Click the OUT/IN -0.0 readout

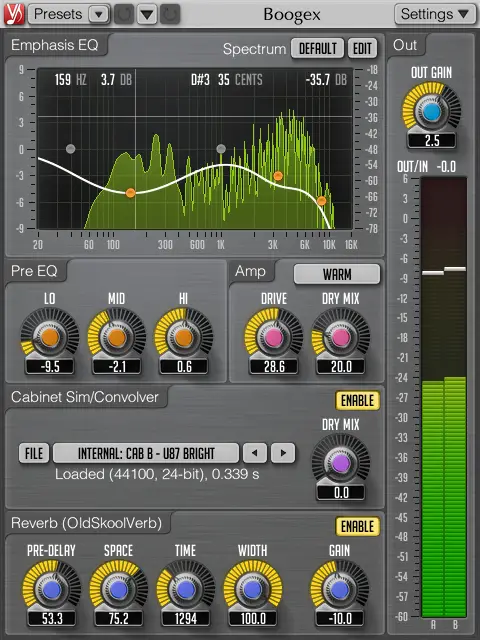[427, 167]
